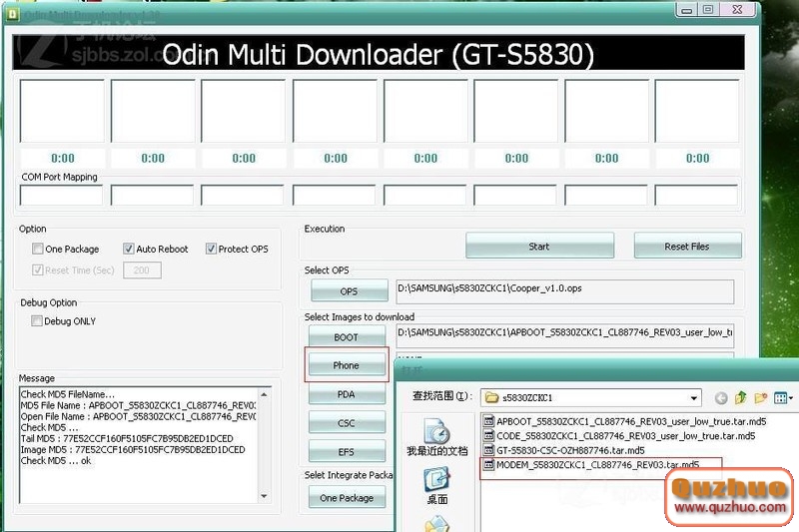Close the Odin Multi Downloader window
The width and height of the screenshot is (799, 532).
point(737,10)
